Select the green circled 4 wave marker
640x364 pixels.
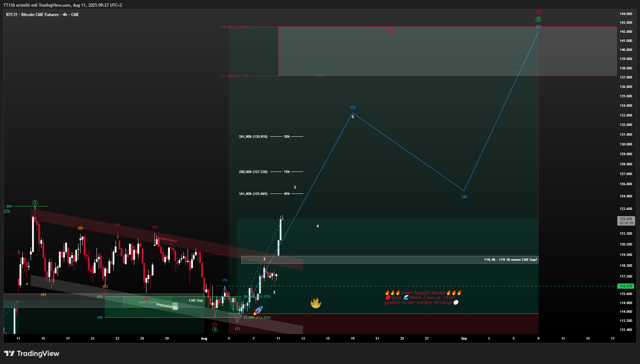click(x=214, y=329)
